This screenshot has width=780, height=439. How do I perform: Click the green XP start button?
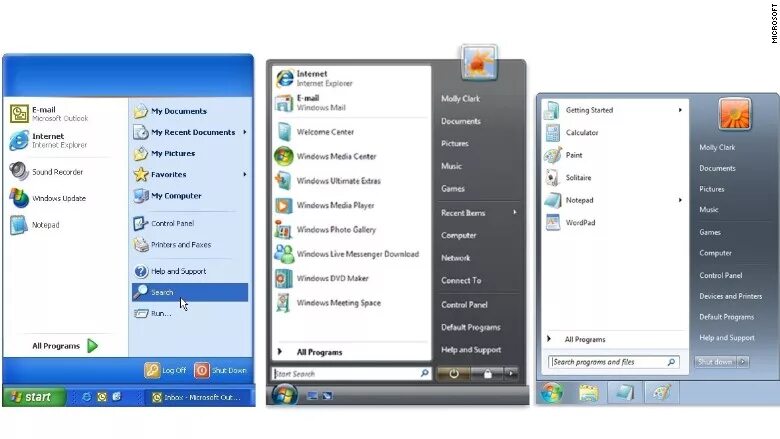click(33, 397)
